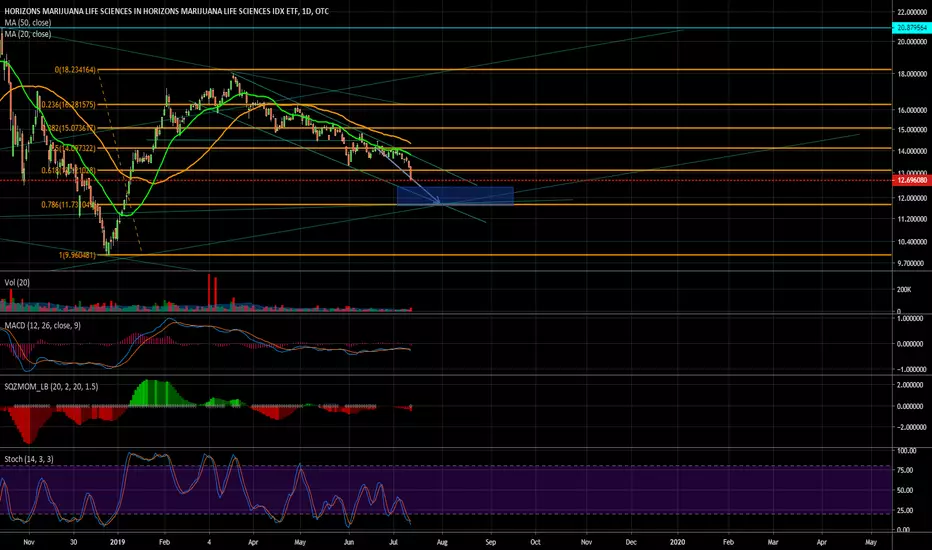Select the MA (50, close) indicator label
The width and height of the screenshot is (932, 550).
coord(28,23)
